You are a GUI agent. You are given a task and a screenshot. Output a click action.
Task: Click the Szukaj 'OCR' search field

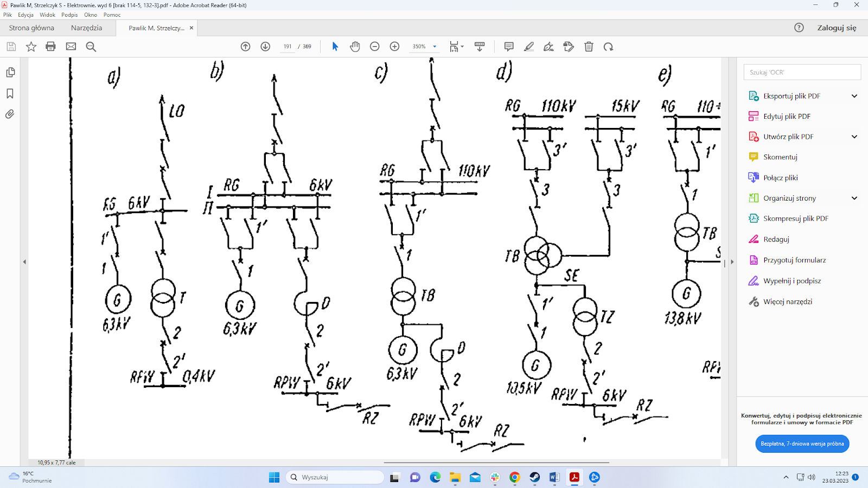[x=802, y=72]
